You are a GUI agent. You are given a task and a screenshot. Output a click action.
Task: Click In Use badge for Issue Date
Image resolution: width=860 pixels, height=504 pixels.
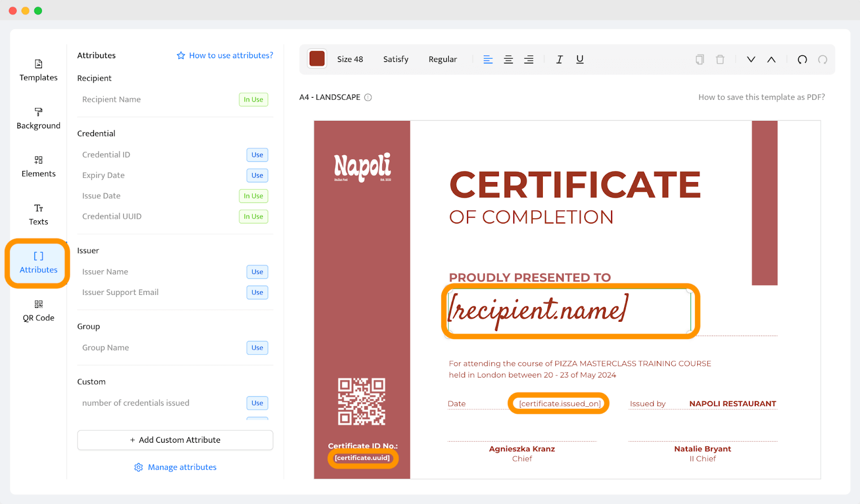point(254,196)
